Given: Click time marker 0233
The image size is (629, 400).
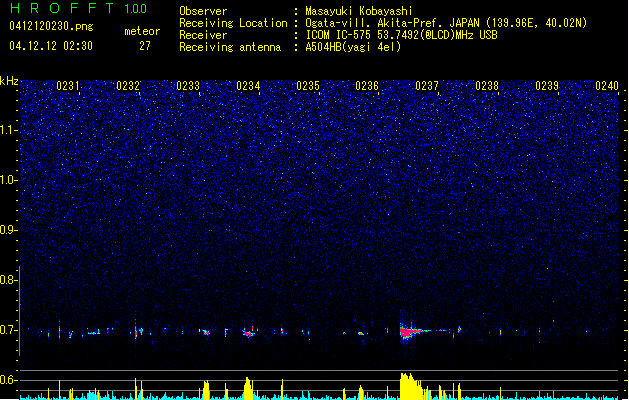Looking at the screenshot, I should (188, 86).
